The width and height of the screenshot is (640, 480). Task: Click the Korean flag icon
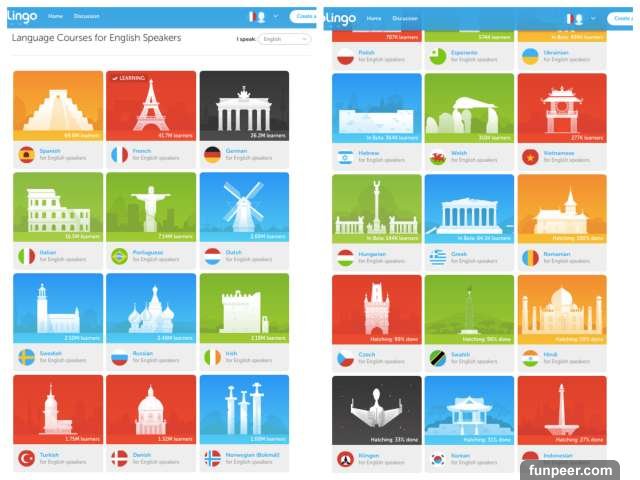click(438, 460)
